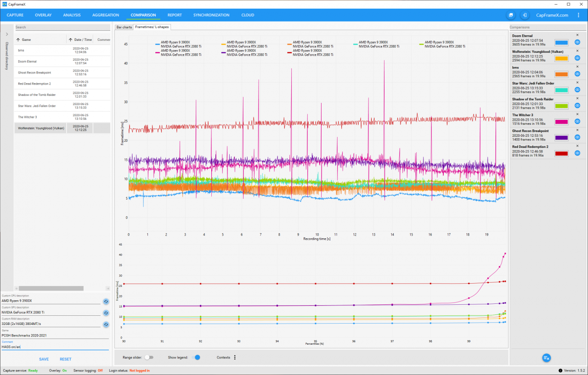Select the Red Dead Redemption 2 record row
588x375 pixels.
pos(62,84)
